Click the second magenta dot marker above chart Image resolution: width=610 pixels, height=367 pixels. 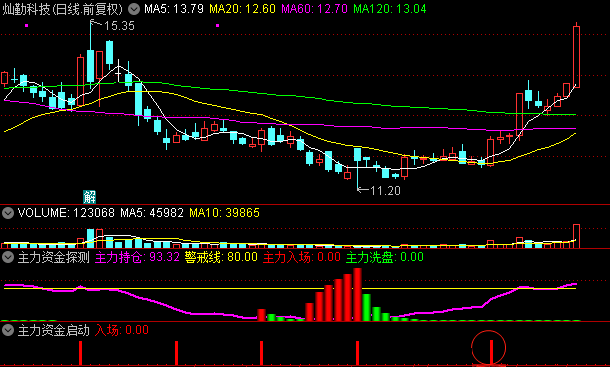(217, 26)
